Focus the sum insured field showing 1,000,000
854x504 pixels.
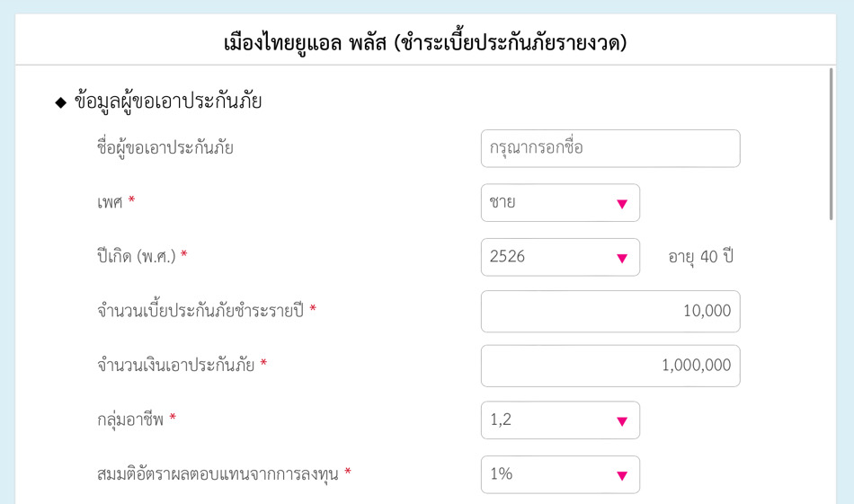click(x=610, y=366)
